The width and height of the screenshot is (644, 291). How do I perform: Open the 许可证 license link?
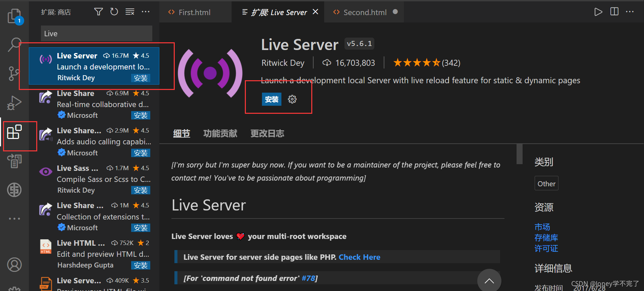pos(546,248)
